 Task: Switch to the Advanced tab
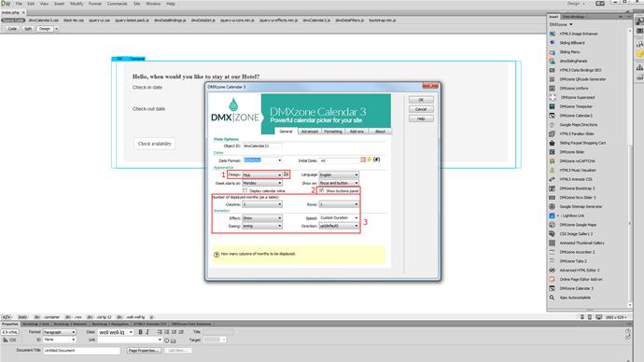click(309, 132)
